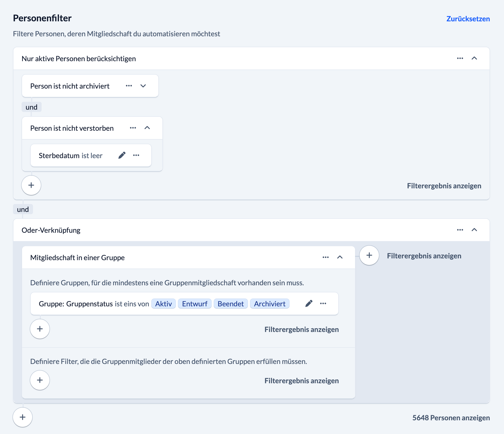The image size is (504, 434).
Task: Click the Zurücksetzen link
Action: pos(468,19)
